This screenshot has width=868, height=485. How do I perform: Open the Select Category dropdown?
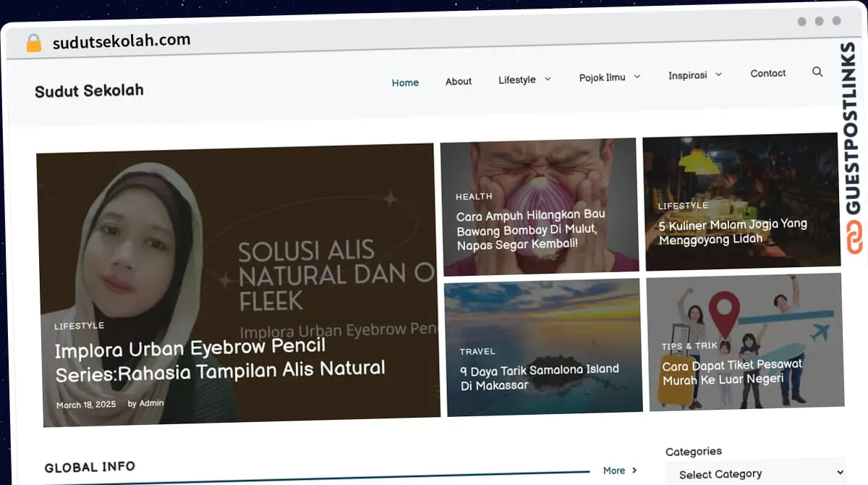(754, 473)
